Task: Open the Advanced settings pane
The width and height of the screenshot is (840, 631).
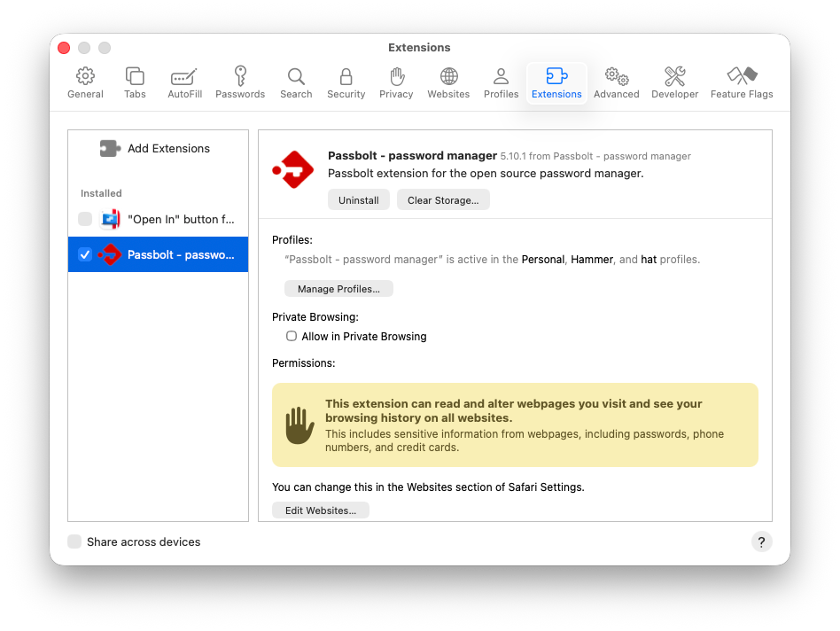Action: [x=616, y=83]
